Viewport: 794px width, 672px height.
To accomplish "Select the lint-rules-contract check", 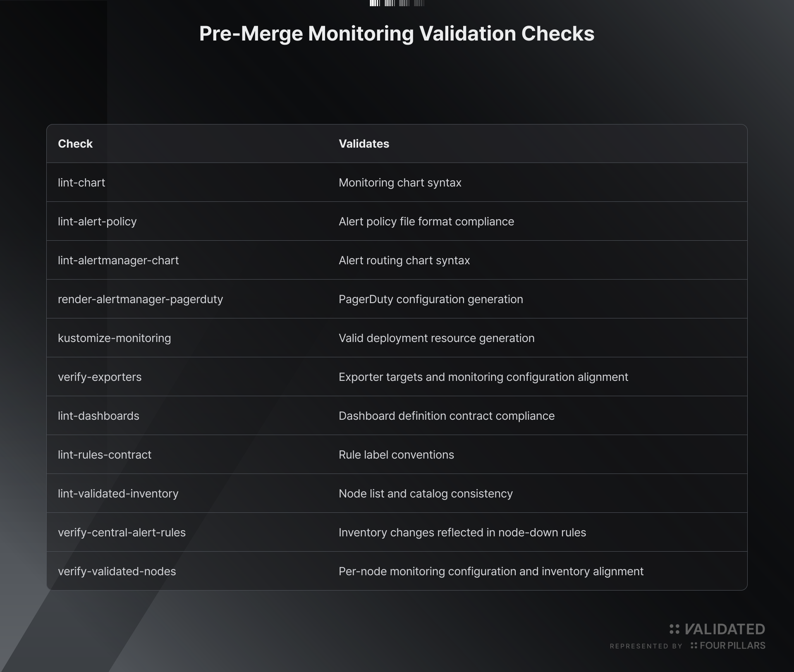I will (x=105, y=454).
